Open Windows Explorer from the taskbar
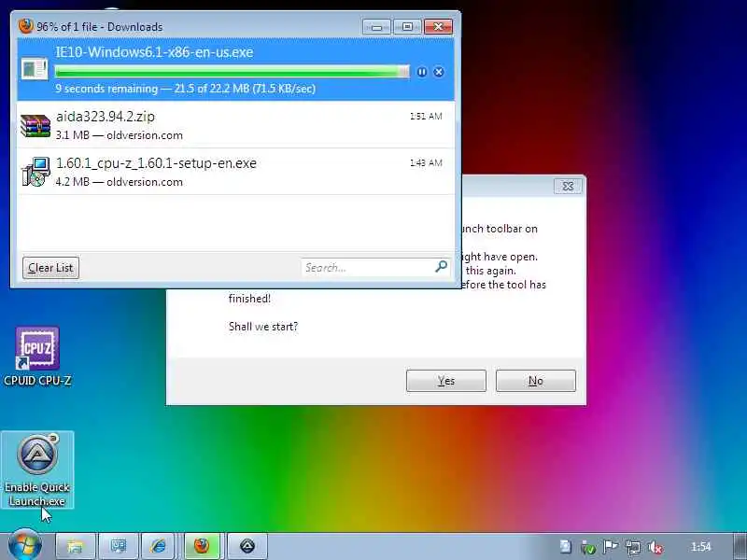The height and width of the screenshot is (560, 747). click(76, 546)
